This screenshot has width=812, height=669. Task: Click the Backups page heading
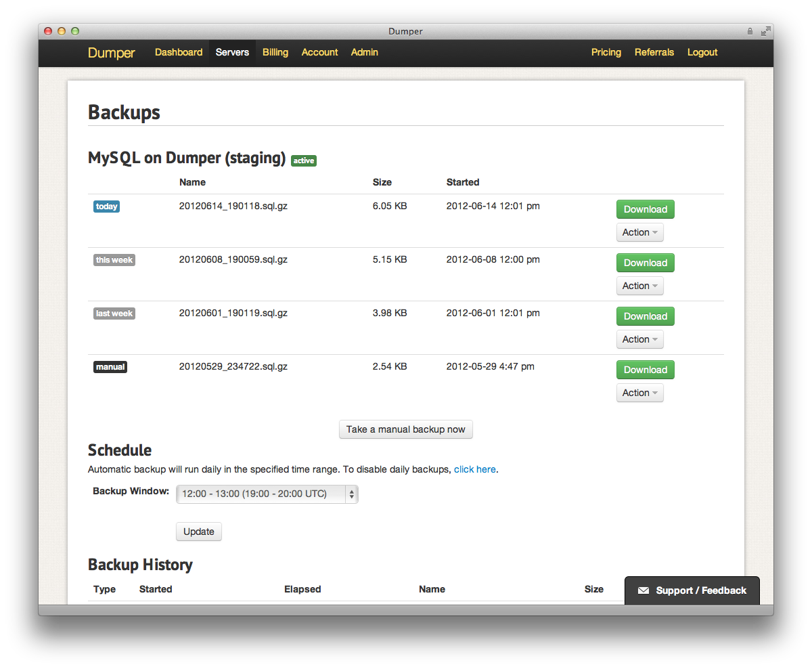125,112
